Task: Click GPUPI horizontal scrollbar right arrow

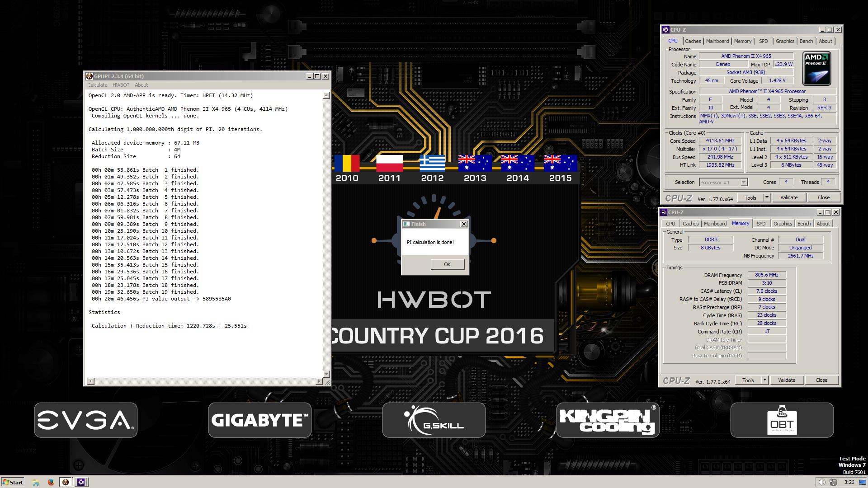Action: tap(319, 381)
